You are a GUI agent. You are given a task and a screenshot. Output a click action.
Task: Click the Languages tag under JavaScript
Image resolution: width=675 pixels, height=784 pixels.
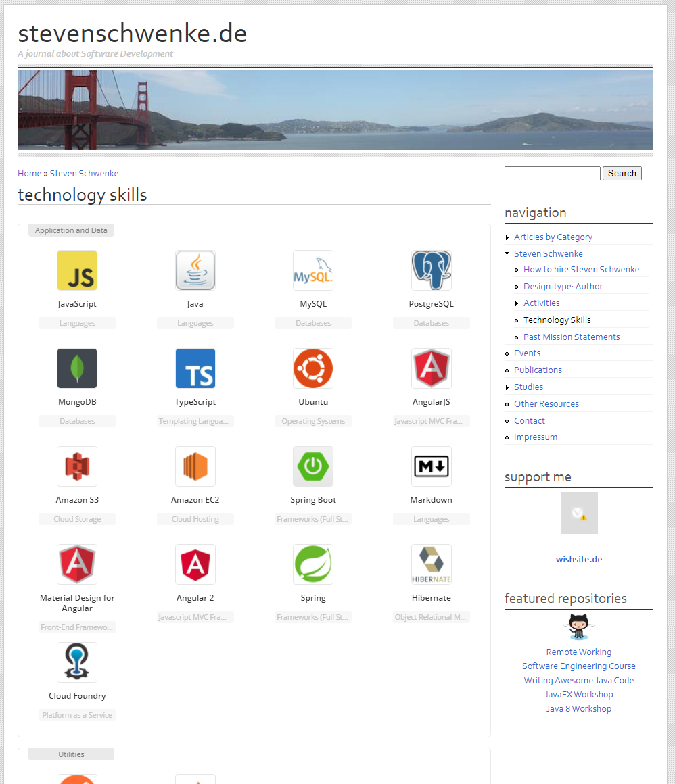click(x=77, y=323)
